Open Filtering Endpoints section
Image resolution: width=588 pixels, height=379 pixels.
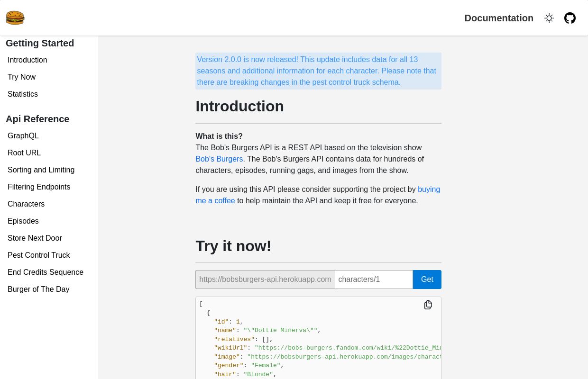coord(39,187)
